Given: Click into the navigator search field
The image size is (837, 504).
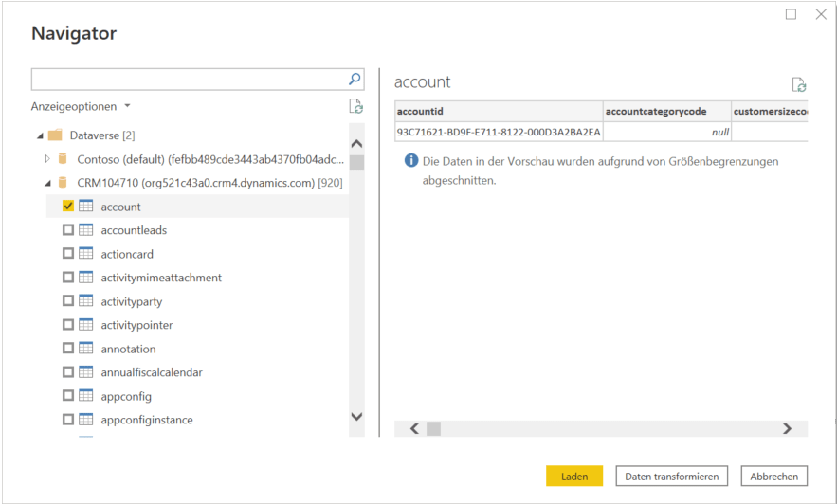Looking at the screenshot, I should [189, 80].
